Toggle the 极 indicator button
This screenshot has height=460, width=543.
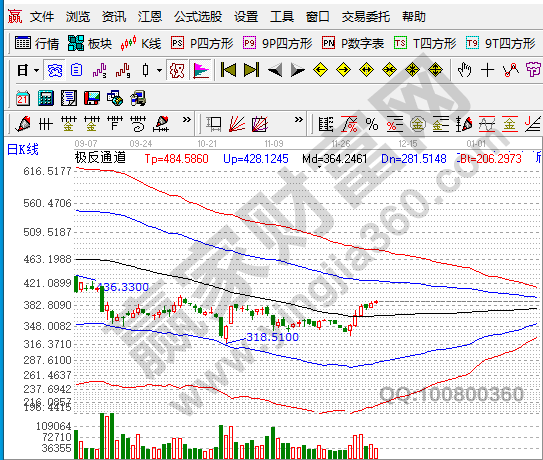point(177,70)
